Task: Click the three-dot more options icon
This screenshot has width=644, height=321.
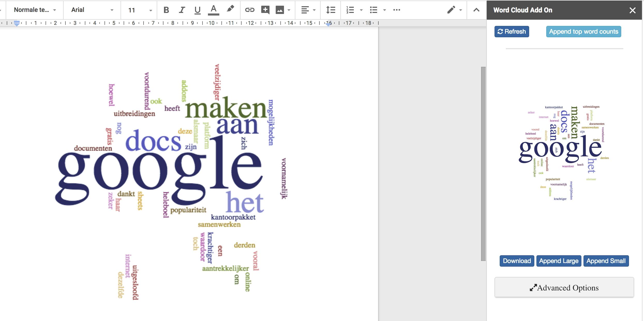Action: coord(396,10)
